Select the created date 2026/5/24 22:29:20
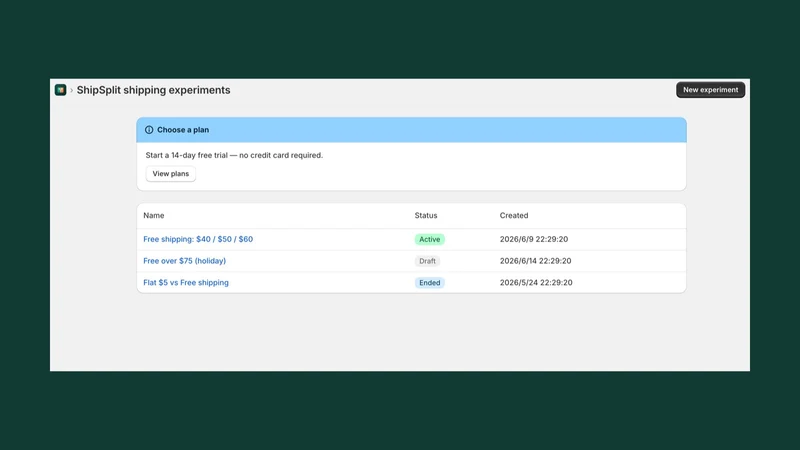This screenshot has height=450, width=800. pos(536,283)
